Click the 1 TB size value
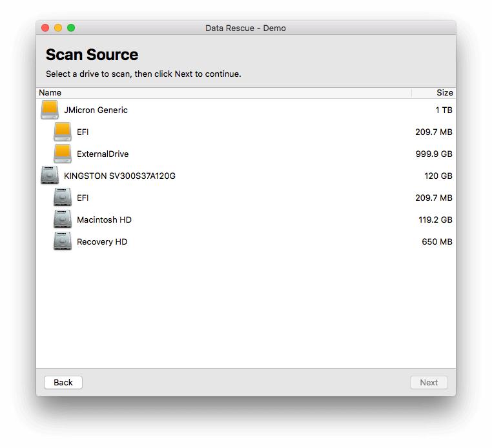The image size is (492, 448). point(444,110)
